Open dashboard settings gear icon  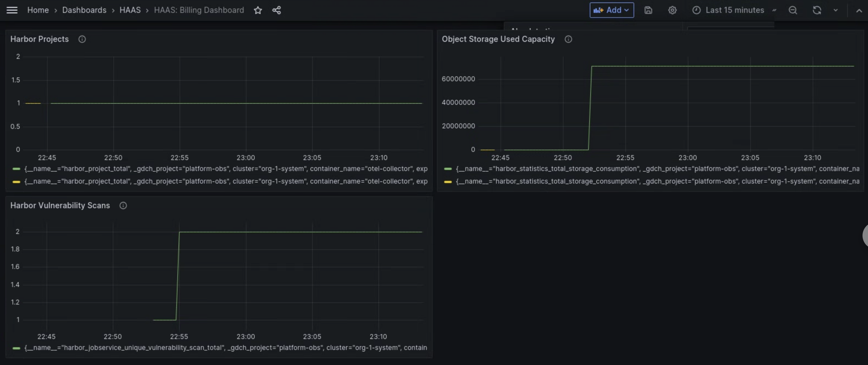pos(672,10)
